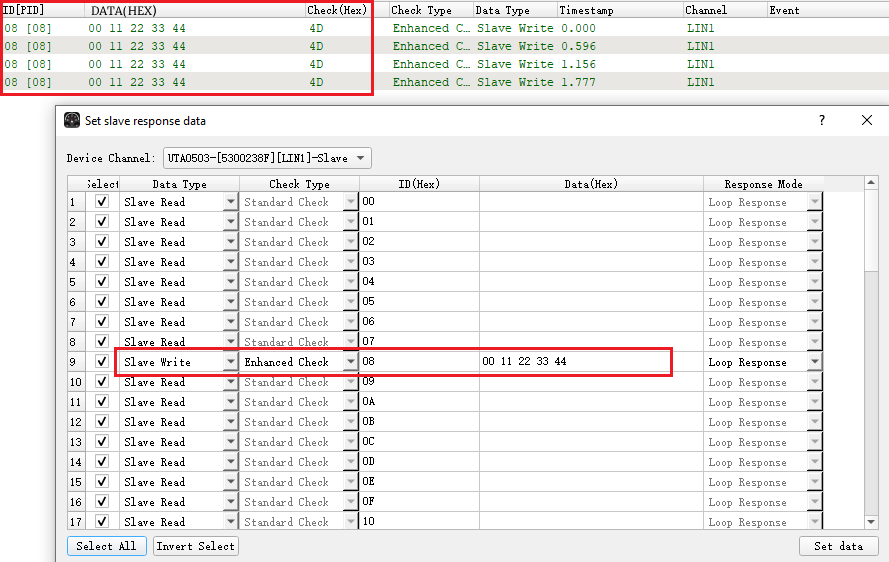
Task: Open the Response Mode dropdown in row 9
Action: coord(815,362)
